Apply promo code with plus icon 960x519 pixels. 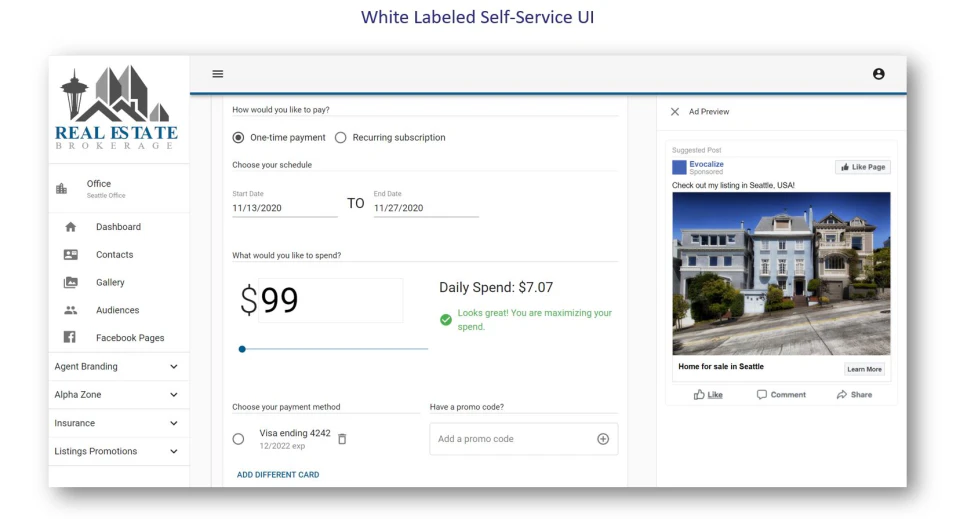[x=603, y=439]
